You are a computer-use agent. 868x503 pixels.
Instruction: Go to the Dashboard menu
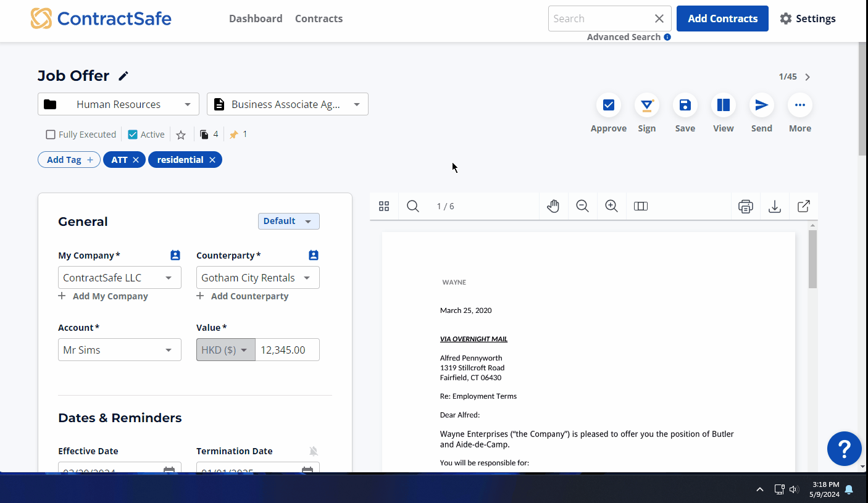[x=256, y=19]
